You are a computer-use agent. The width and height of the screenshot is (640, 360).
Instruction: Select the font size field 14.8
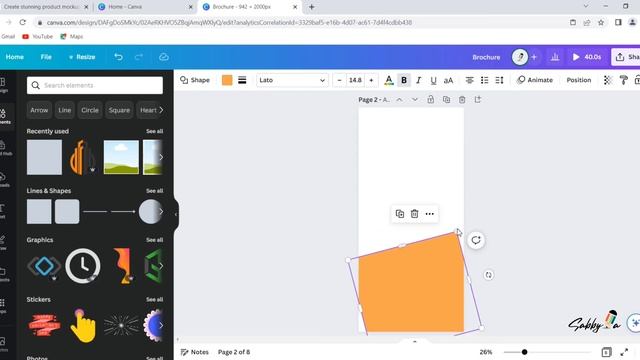point(355,80)
